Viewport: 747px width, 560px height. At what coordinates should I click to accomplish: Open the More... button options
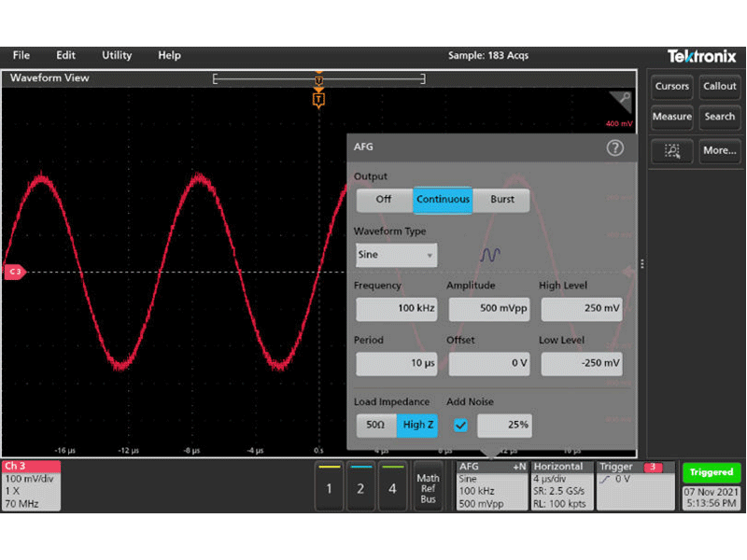(x=720, y=149)
